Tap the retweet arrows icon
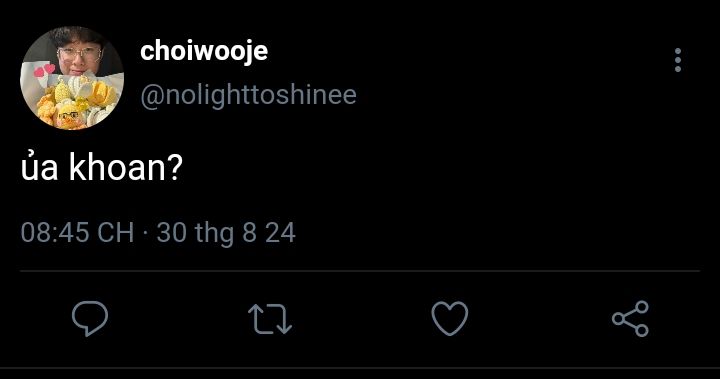Viewport: 720px width, 379px height. click(270, 318)
